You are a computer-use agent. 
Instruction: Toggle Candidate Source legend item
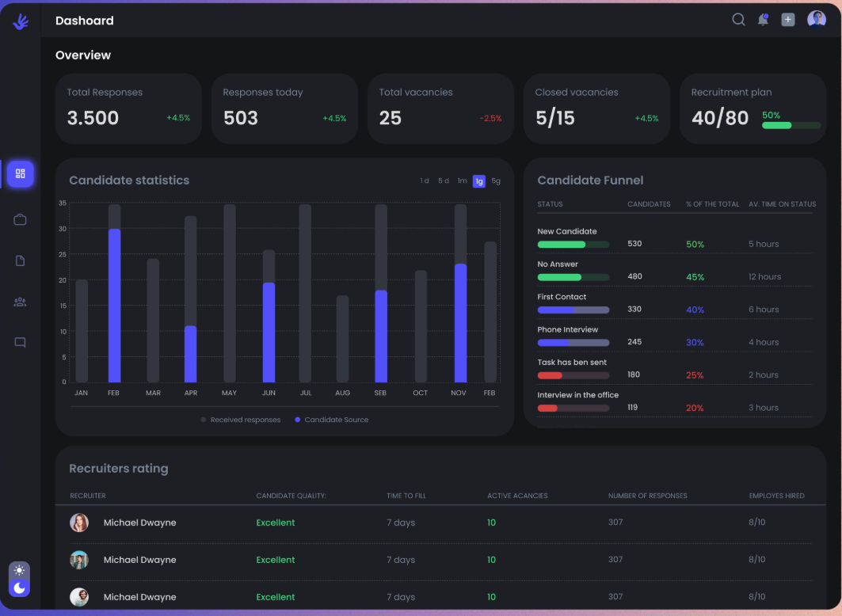[331, 420]
